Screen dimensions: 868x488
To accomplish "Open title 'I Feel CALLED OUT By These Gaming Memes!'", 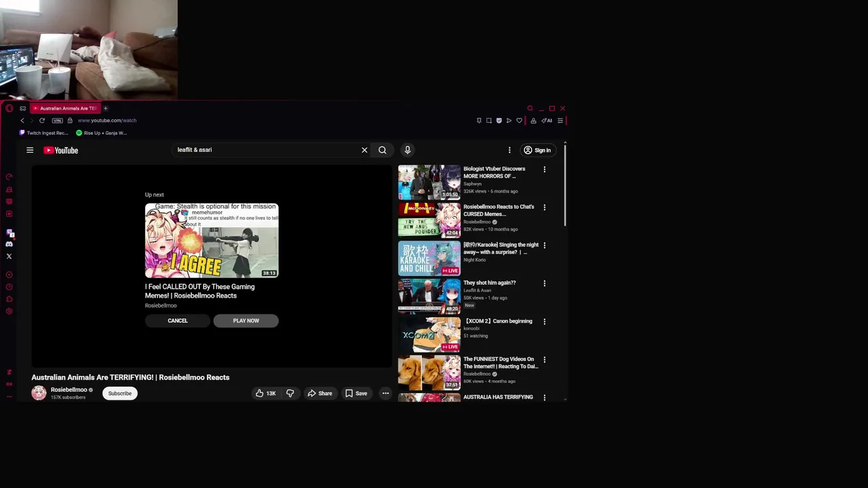I will (200, 291).
